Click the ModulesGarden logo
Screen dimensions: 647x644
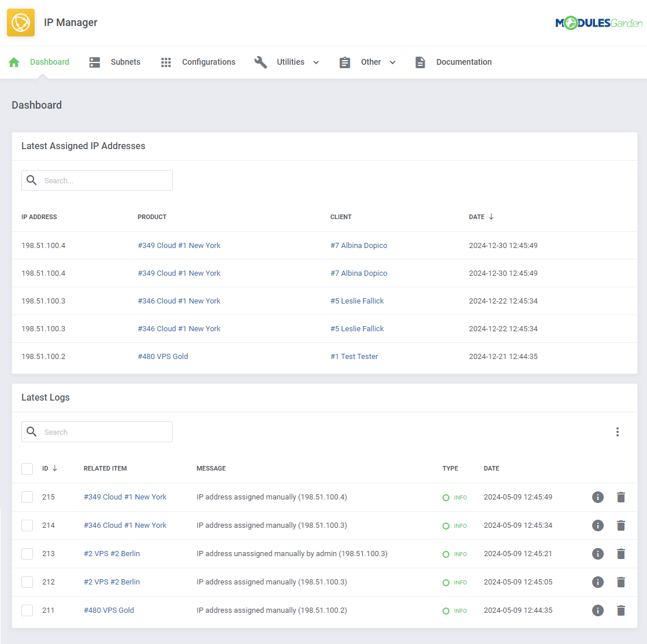click(x=598, y=23)
